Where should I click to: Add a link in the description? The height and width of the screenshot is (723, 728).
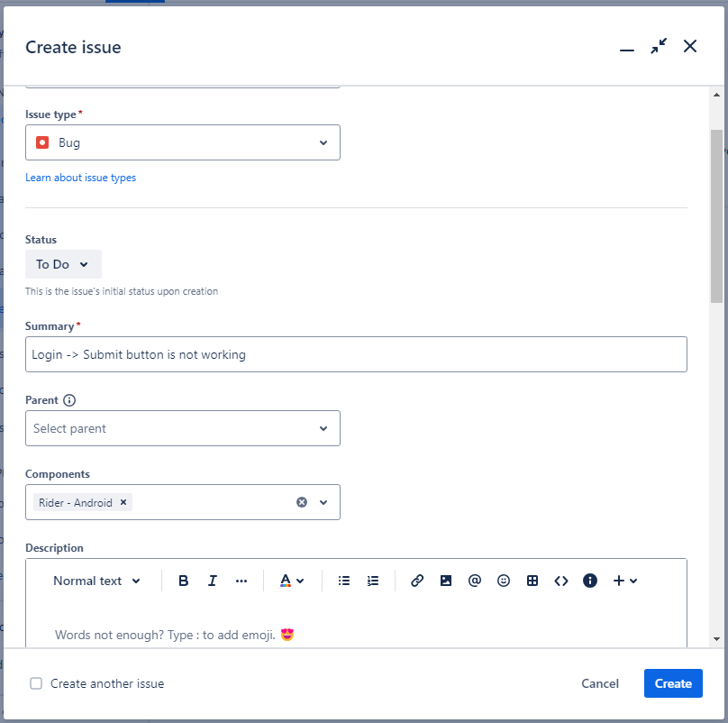[417, 581]
